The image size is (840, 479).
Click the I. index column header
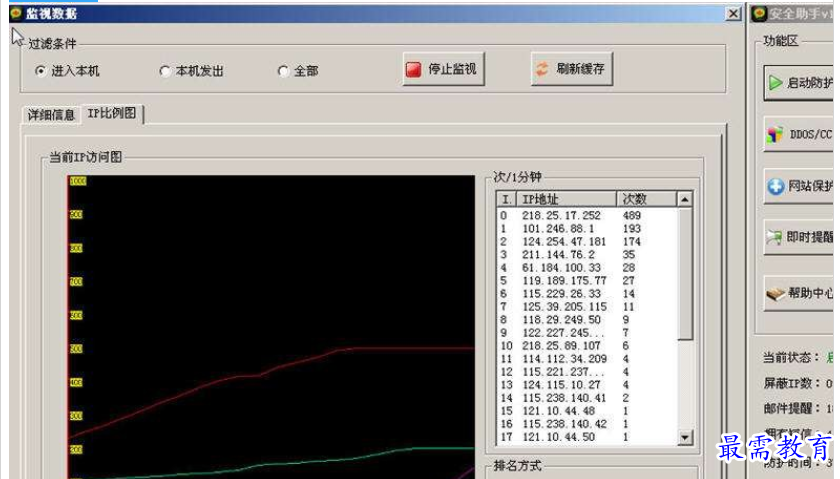(506, 199)
